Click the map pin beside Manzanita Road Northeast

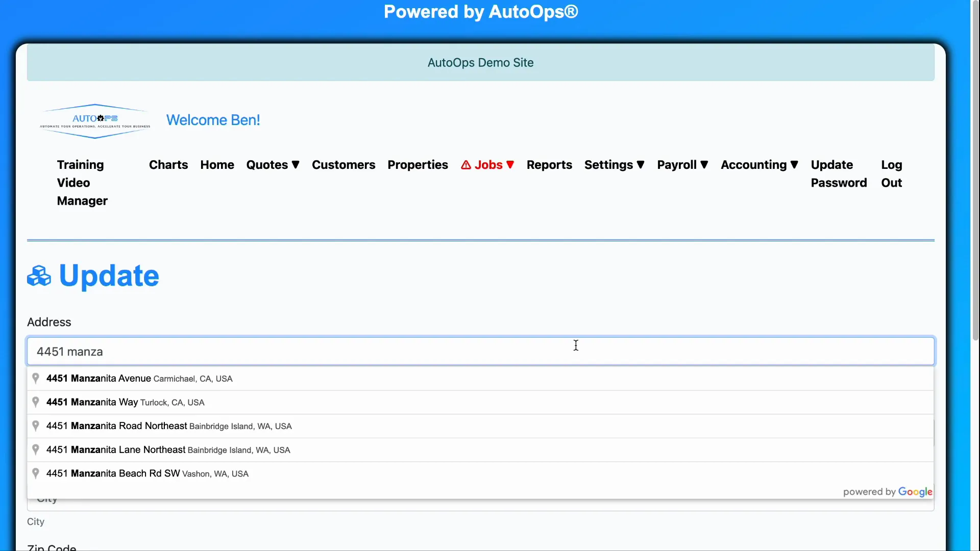(x=36, y=426)
